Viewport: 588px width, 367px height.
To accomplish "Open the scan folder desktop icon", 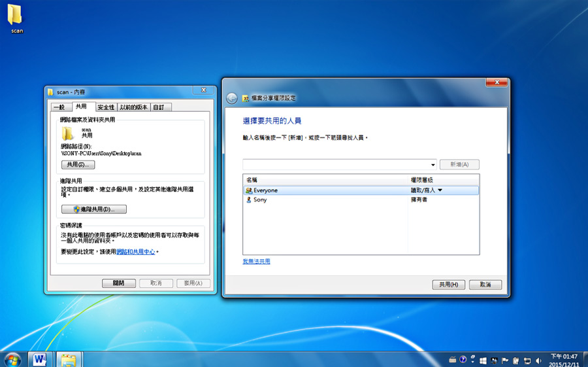I will 16,18.
